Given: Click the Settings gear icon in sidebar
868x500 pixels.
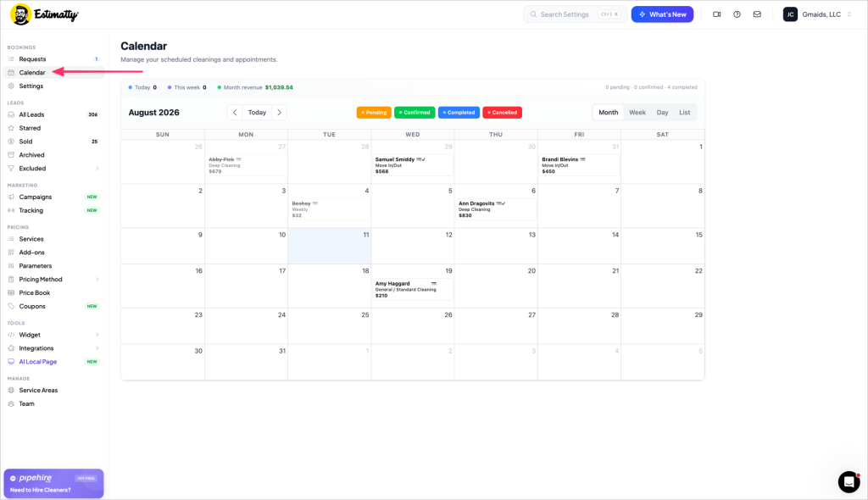Looking at the screenshot, I should click(x=11, y=86).
